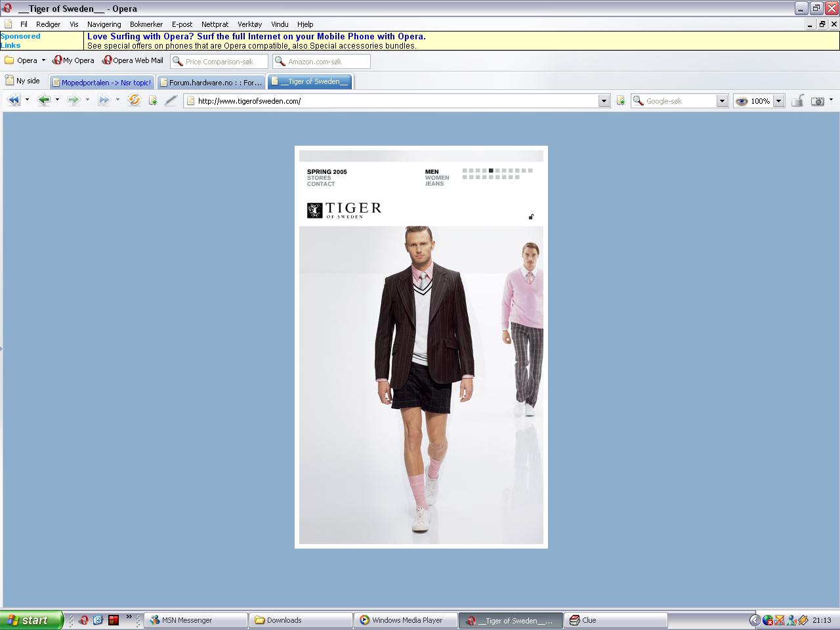Click the MEN link on the page
The image size is (840, 630).
(x=432, y=172)
